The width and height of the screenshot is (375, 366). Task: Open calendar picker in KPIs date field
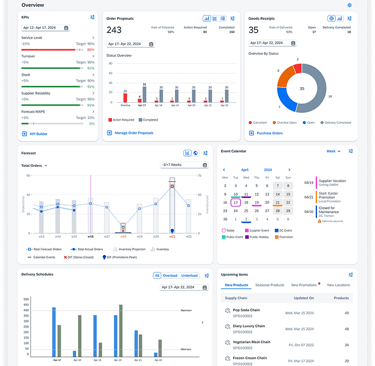click(x=66, y=28)
